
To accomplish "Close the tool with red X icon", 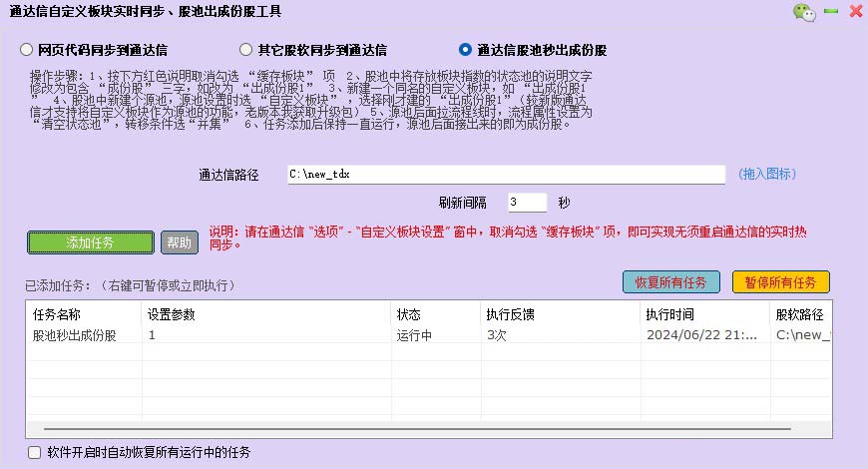I will point(855,12).
